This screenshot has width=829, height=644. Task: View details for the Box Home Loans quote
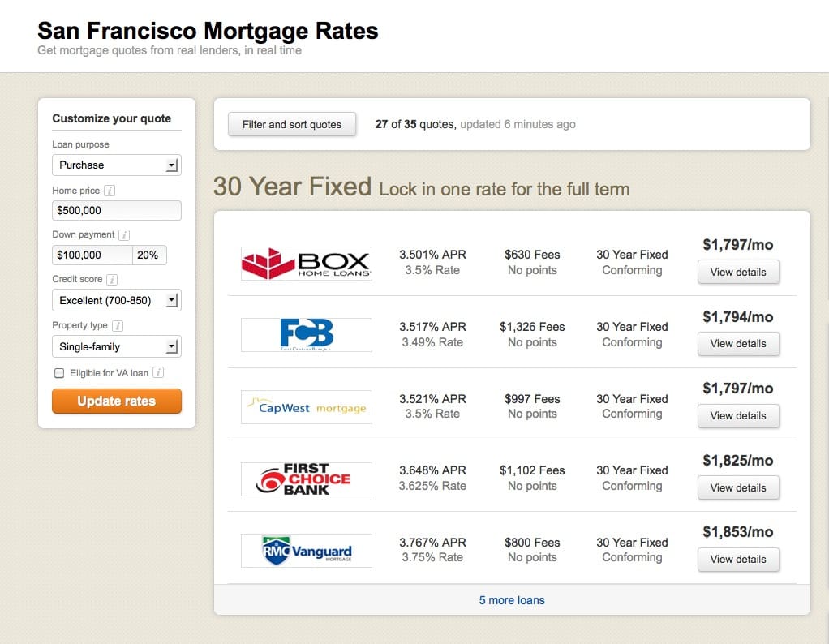tap(738, 273)
